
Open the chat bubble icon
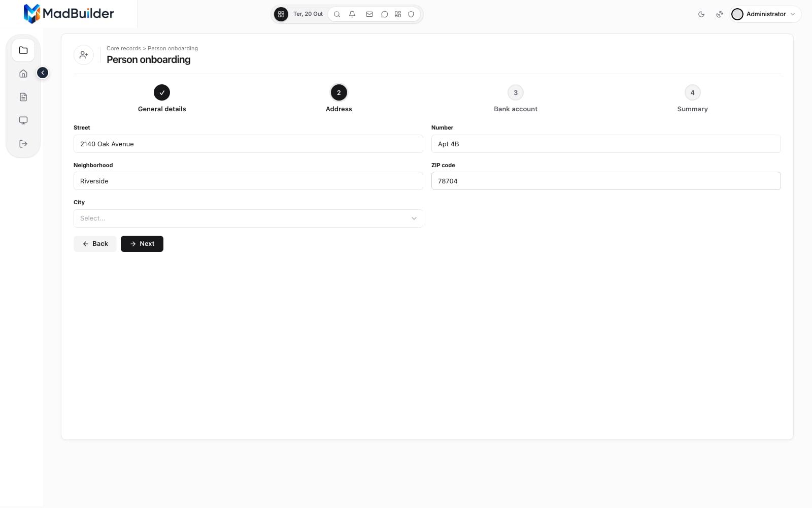pos(385,14)
